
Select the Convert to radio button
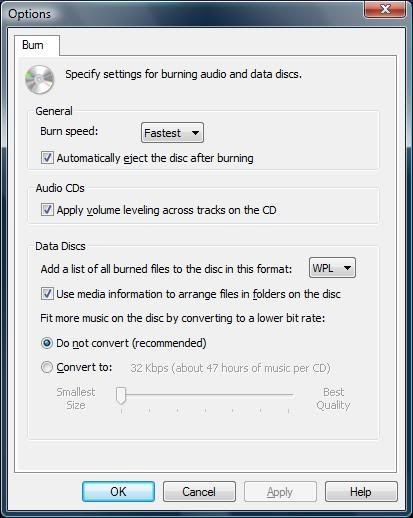(x=47, y=367)
